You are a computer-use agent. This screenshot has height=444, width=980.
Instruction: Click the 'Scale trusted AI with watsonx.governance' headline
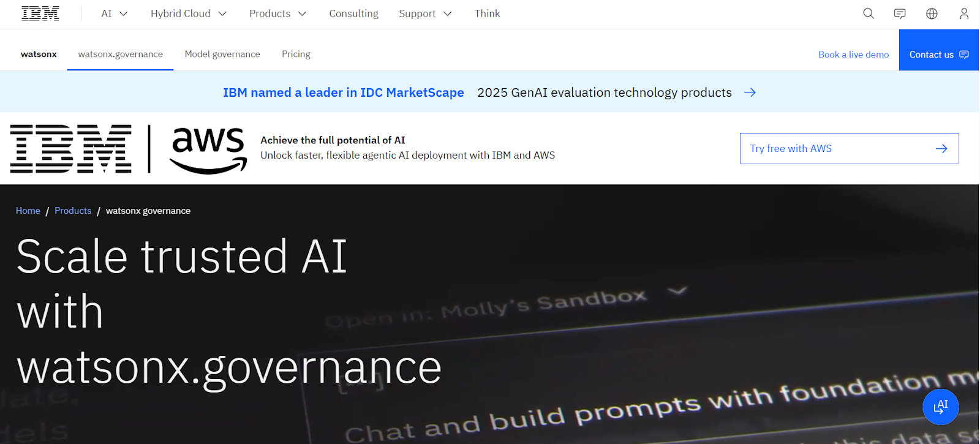click(x=229, y=312)
